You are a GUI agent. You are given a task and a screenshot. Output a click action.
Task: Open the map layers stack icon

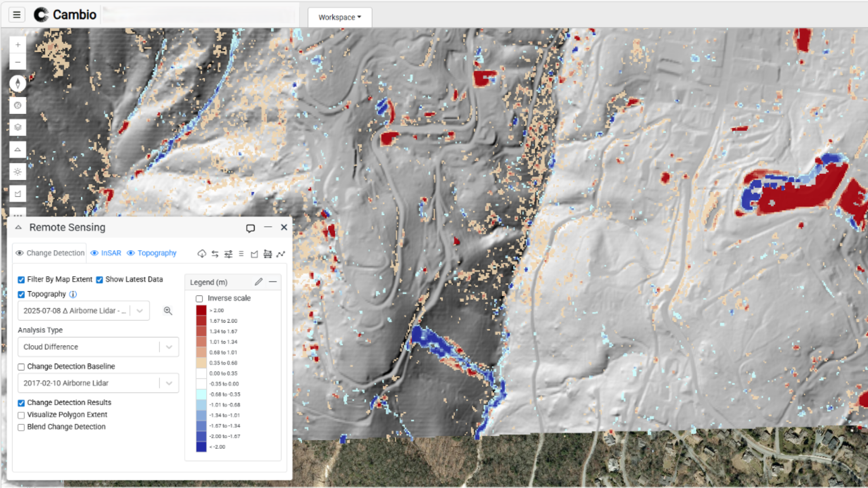18,127
